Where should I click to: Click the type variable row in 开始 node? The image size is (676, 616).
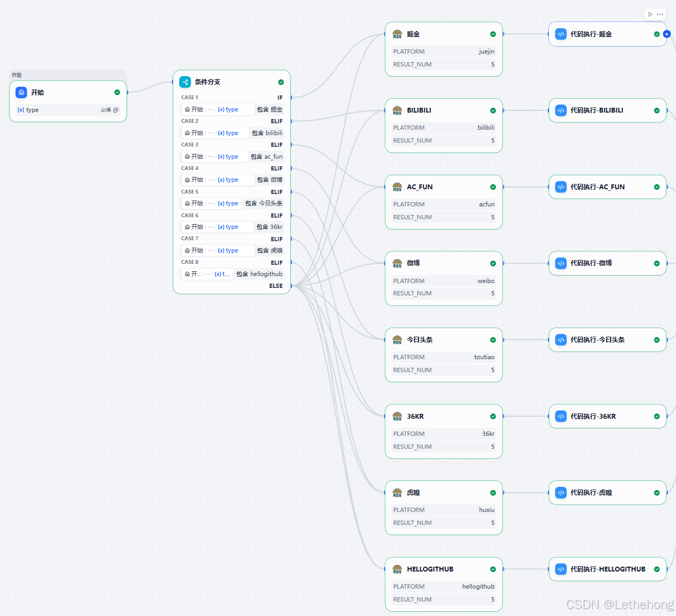[x=68, y=110]
